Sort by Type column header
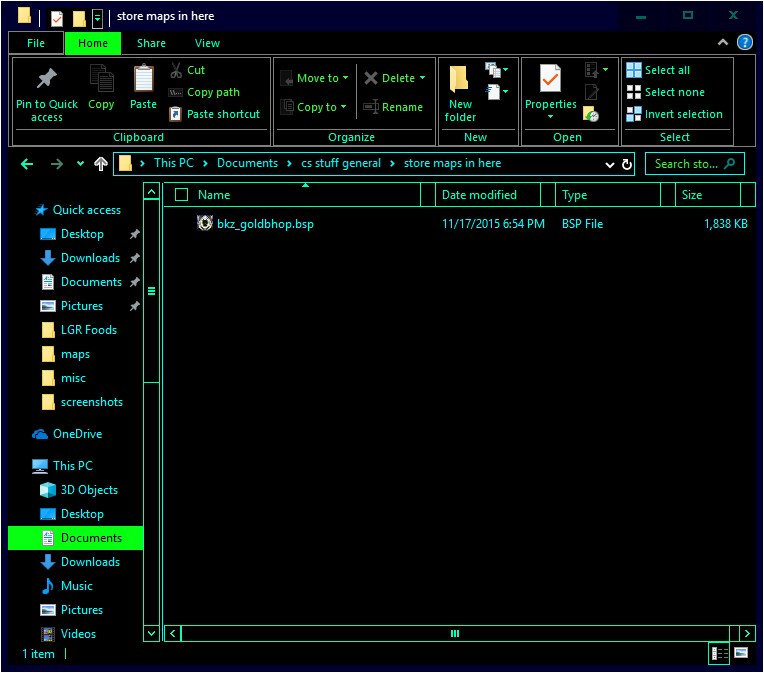Screen dimensions: 764x673 [608, 195]
